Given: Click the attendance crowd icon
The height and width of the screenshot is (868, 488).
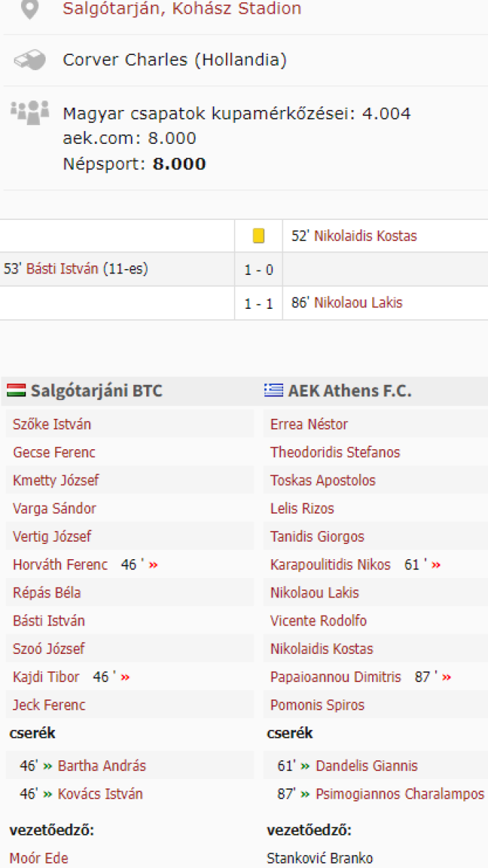Looking at the screenshot, I should [x=30, y=112].
